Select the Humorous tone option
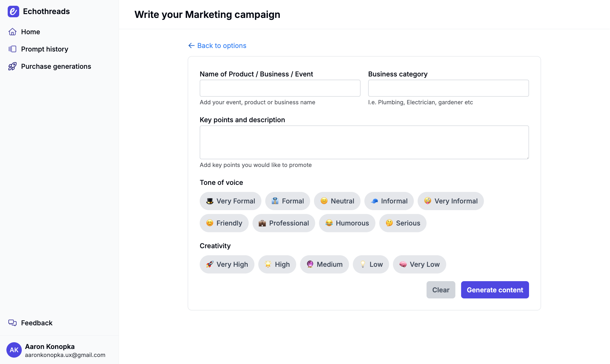The width and height of the screenshot is (610, 364). coord(347,223)
